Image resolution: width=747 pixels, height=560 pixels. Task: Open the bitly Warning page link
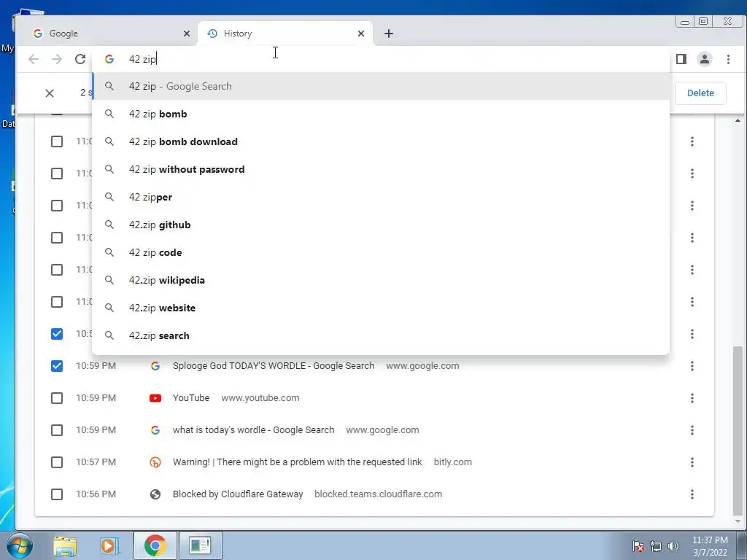[x=298, y=462]
